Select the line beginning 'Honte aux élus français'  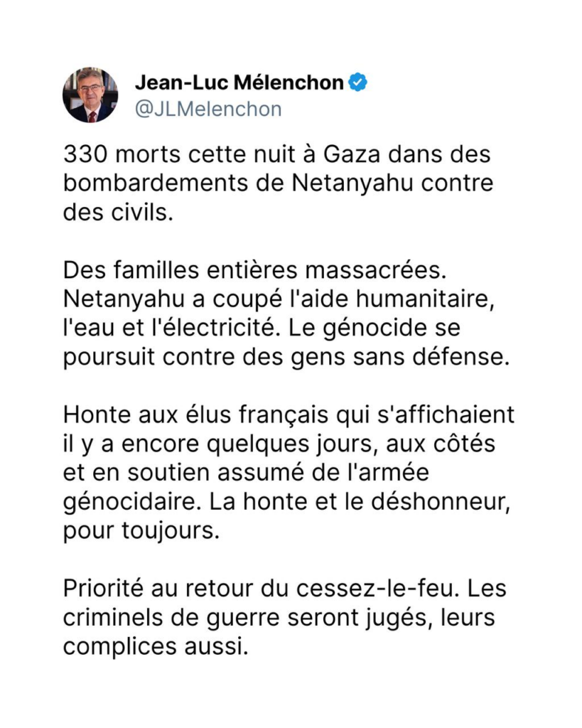tap(289, 415)
